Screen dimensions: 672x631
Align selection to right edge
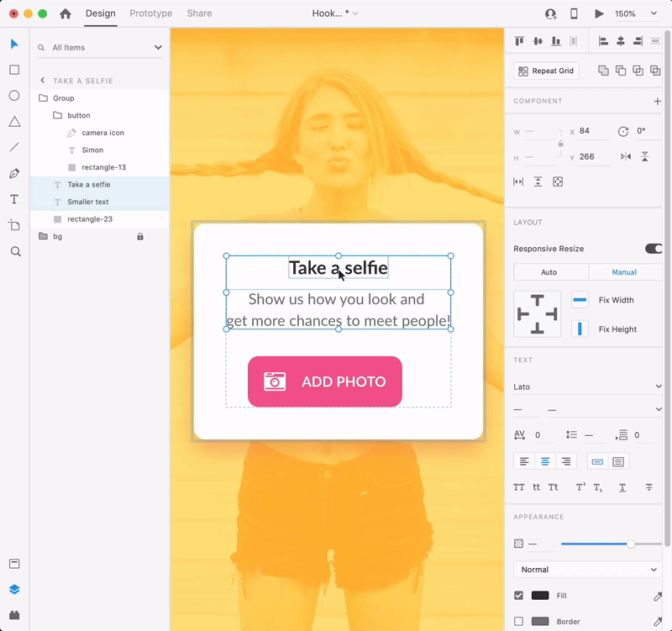coord(638,41)
